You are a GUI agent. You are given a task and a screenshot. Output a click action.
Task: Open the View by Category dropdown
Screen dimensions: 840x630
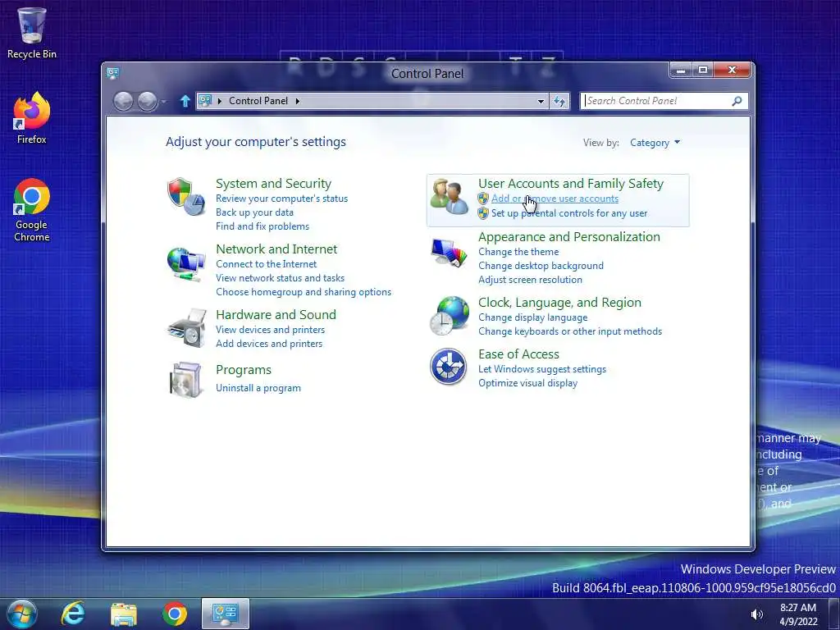tap(655, 143)
